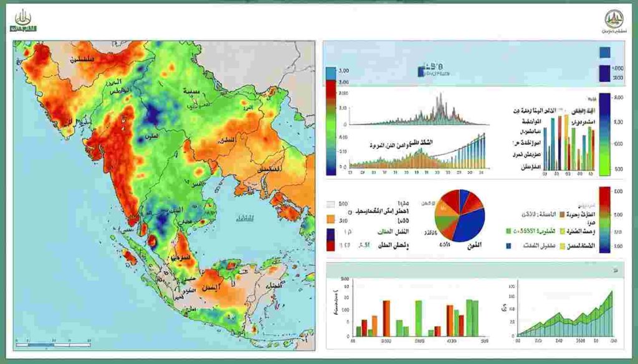Click the dark navy square below light blue square
Image resolution: width=638 pixels, height=364 pixels.
point(604,73)
